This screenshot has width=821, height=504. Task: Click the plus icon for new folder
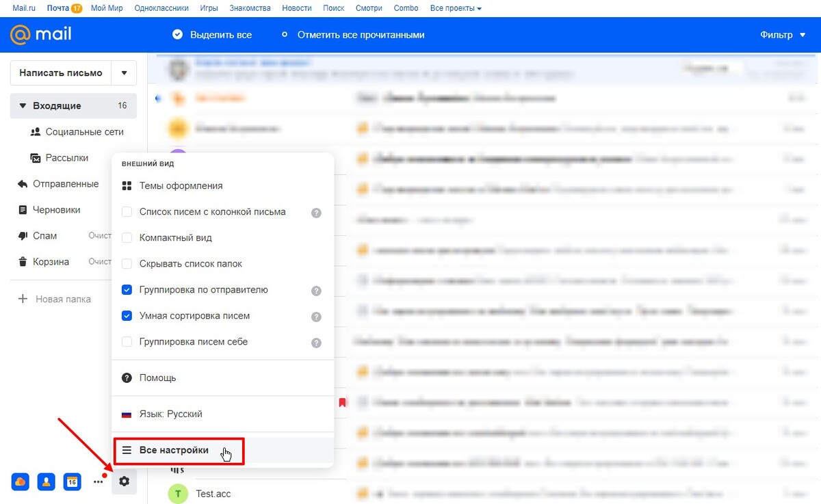[23, 299]
